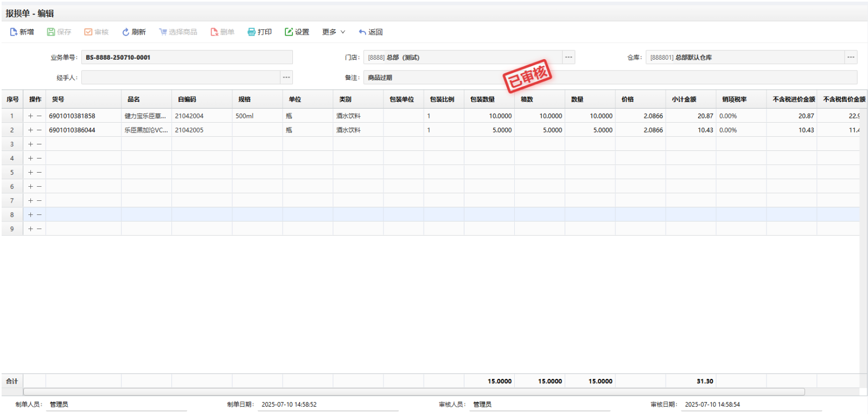
Task: Click row number 8 header cell
Action: pos(12,215)
